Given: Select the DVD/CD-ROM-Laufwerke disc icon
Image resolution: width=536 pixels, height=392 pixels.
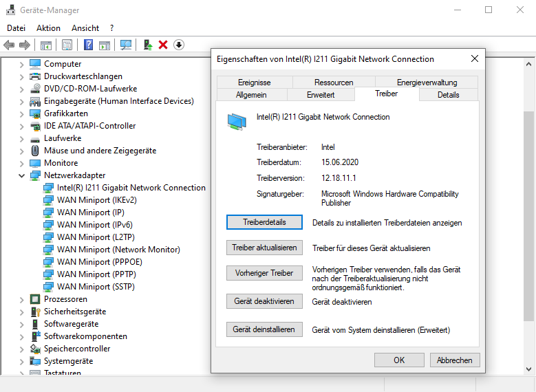Looking at the screenshot, I should pyautogui.click(x=35, y=89).
